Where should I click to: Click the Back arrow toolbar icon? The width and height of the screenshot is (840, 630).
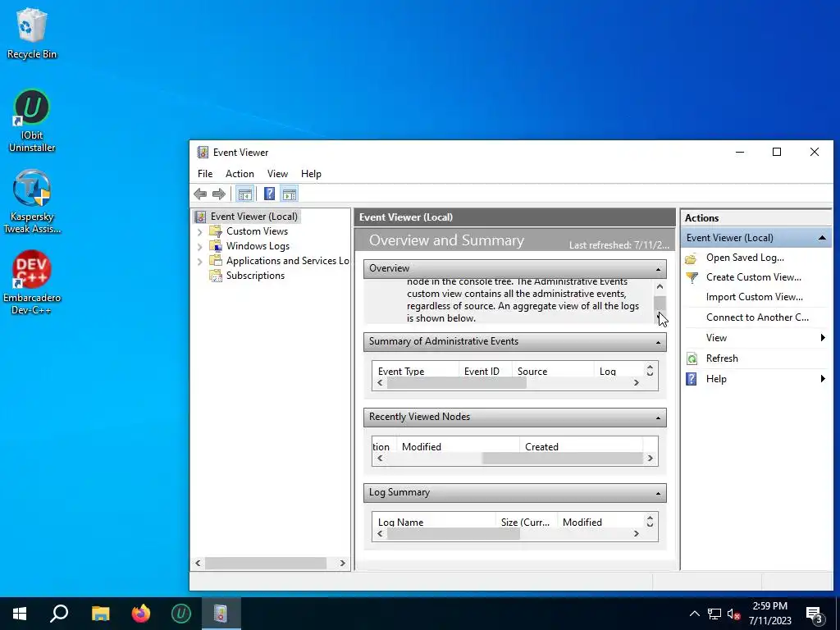200,194
